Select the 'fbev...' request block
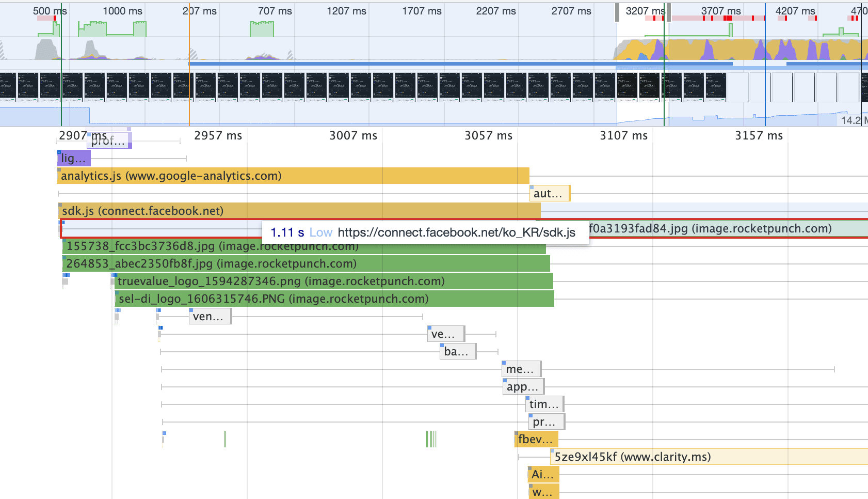Image resolution: width=868 pixels, height=499 pixels. click(536, 439)
